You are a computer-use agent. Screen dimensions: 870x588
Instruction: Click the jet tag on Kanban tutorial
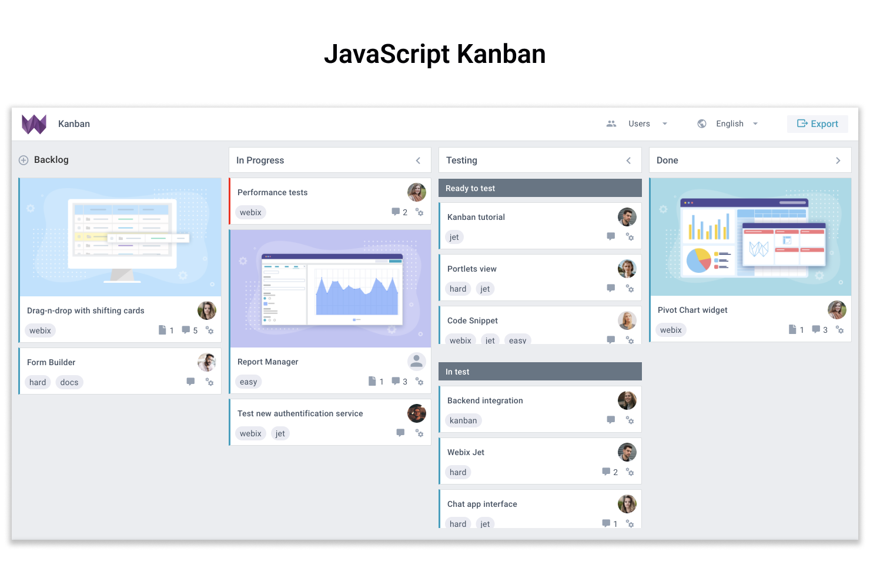454,237
